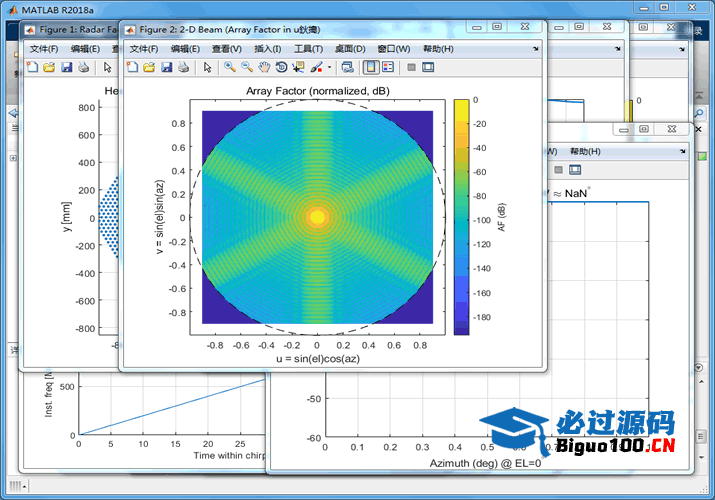Click New Figure icon in Figure 2

pos(131,68)
